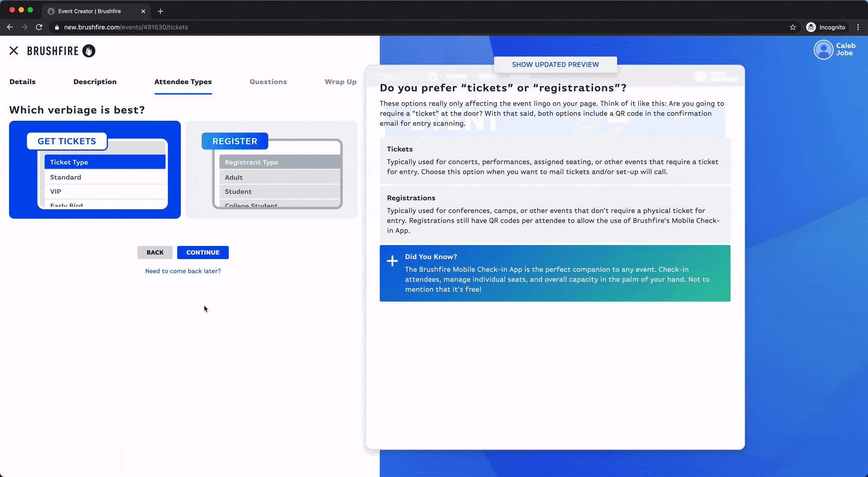Open the Attendee Types tab

pyautogui.click(x=183, y=82)
